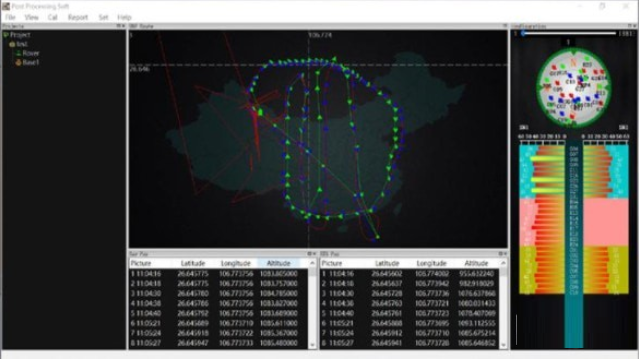Click the satellite skyplot circle
Viewport: 639px width, 360px height.
click(x=574, y=87)
